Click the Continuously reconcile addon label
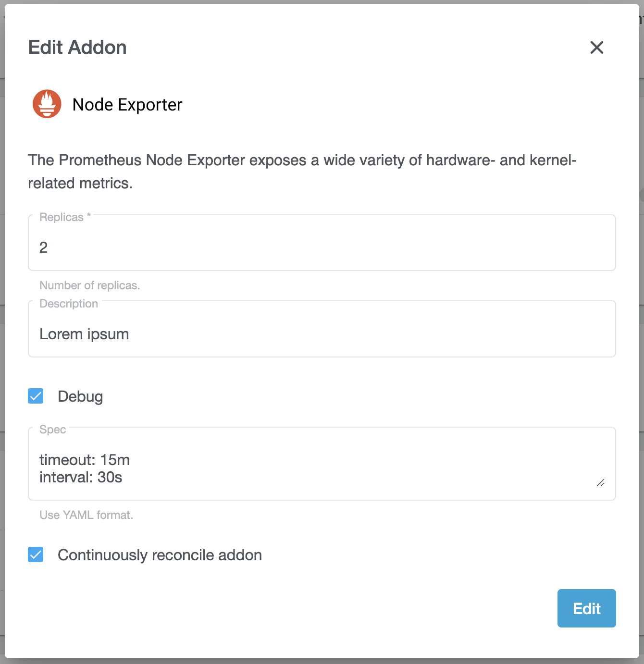 click(160, 554)
